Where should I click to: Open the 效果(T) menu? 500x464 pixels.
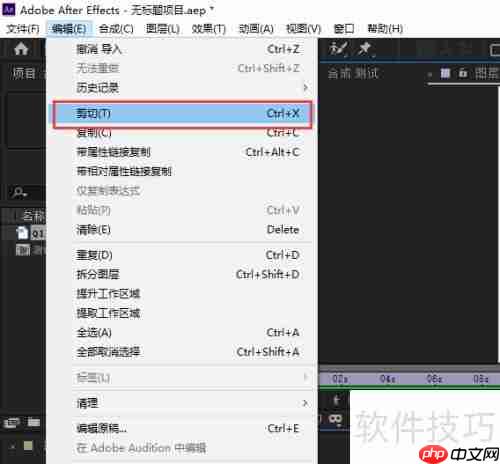point(209,29)
